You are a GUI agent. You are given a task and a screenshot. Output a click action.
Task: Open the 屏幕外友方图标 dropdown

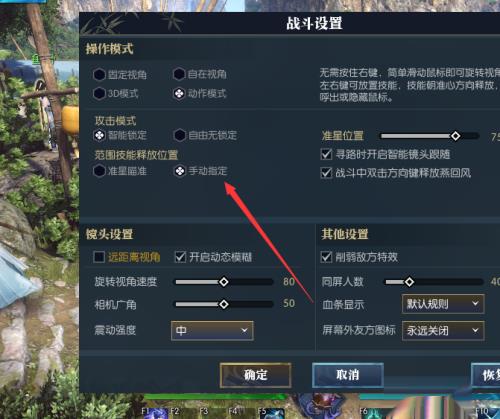(x=443, y=331)
